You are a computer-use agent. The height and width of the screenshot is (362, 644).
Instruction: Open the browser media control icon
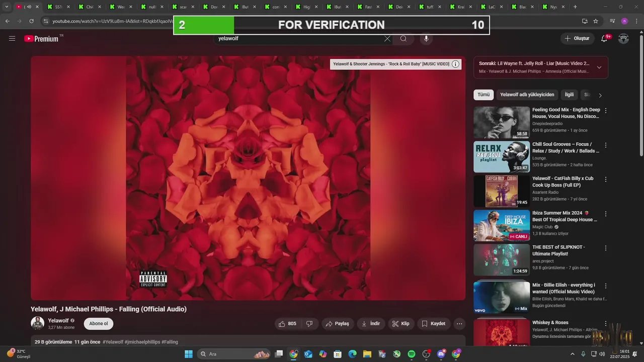[x=612, y=21]
